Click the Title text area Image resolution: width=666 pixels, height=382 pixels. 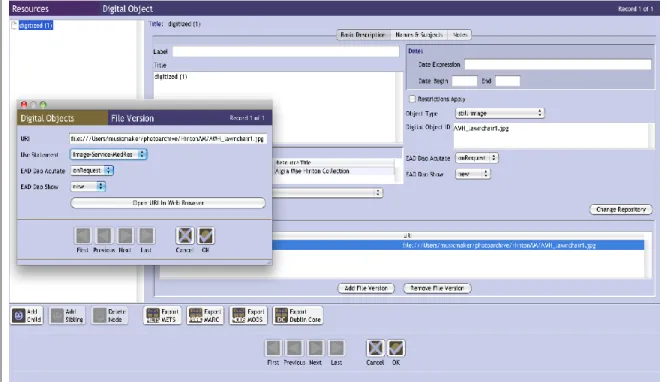tap(275, 107)
